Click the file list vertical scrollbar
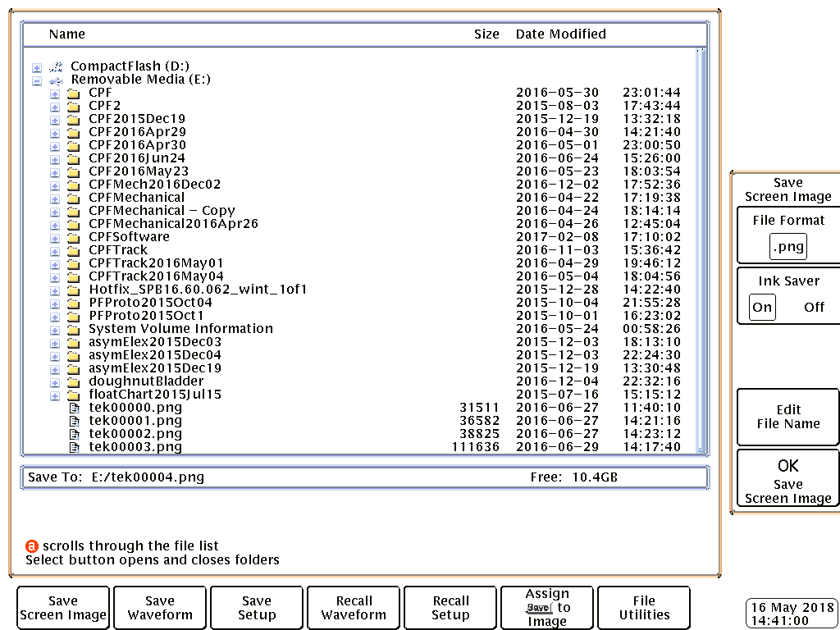 701,251
